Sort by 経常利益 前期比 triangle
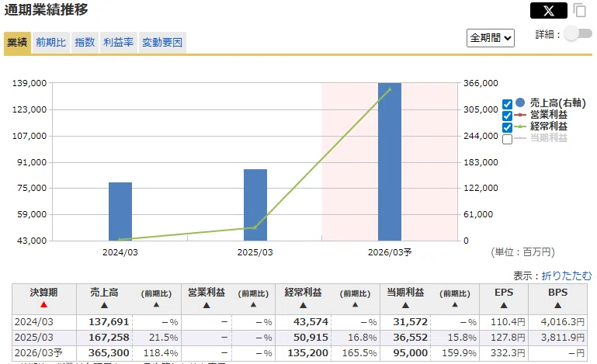597x364 pixels. pyautogui.click(x=355, y=304)
